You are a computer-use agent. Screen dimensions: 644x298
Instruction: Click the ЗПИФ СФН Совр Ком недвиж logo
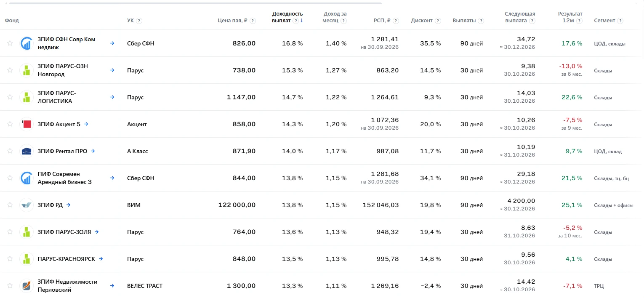27,43
